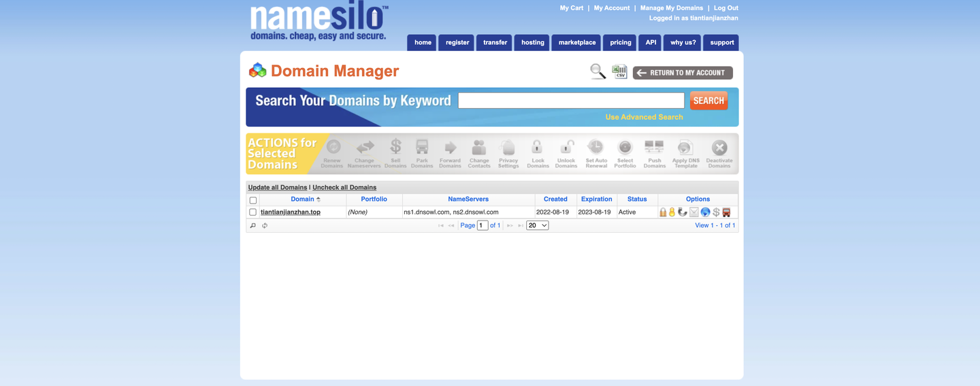Screen dimensions: 980x386
Task: Open the pricing tab
Action: click(x=620, y=43)
